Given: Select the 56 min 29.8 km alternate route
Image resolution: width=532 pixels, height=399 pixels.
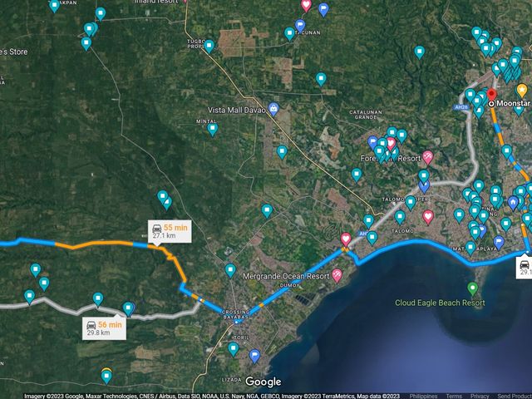Looking at the screenshot, I should point(104,328).
